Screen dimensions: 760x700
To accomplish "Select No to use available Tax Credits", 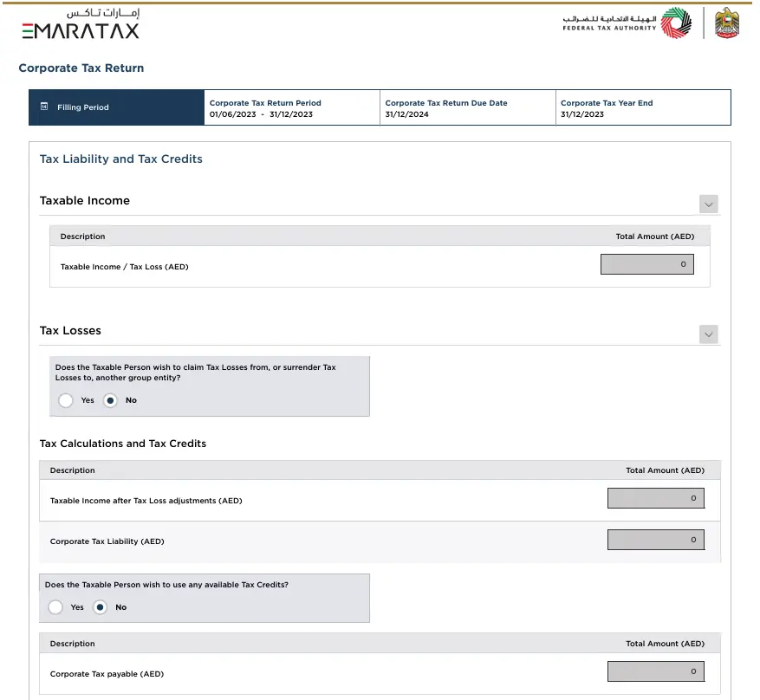I will point(100,607).
